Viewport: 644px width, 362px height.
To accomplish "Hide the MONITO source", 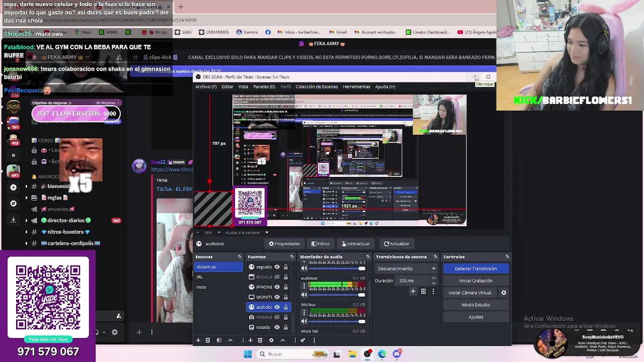I will click(277, 297).
